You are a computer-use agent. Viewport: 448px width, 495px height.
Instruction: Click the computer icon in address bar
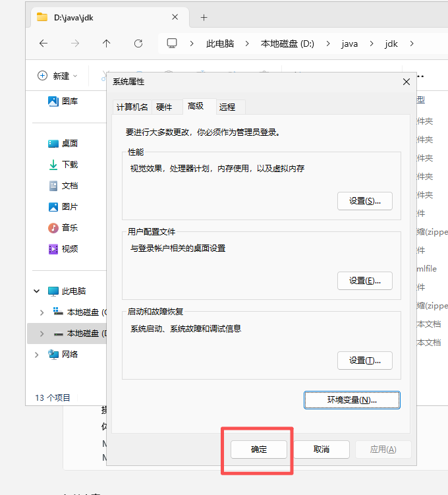[172, 44]
